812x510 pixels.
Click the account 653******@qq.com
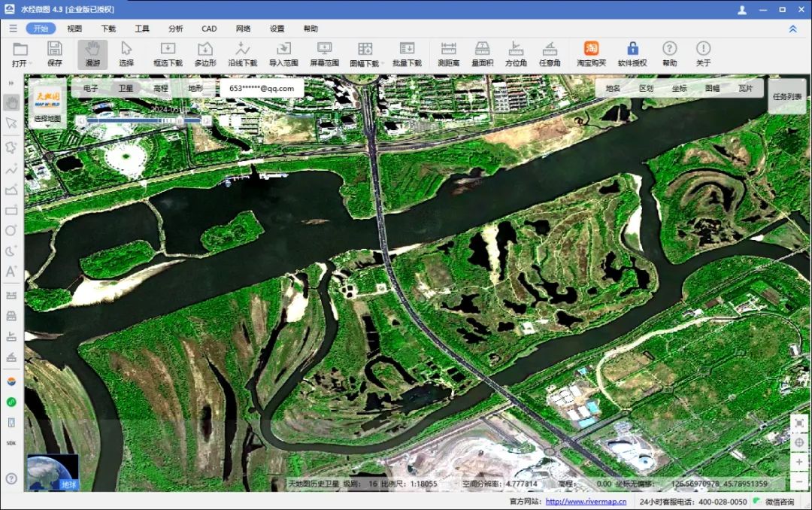(262, 88)
